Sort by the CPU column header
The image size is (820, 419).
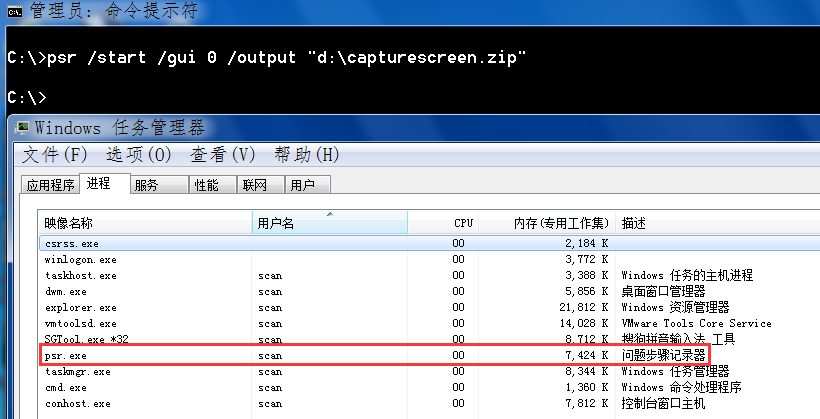pos(443,223)
